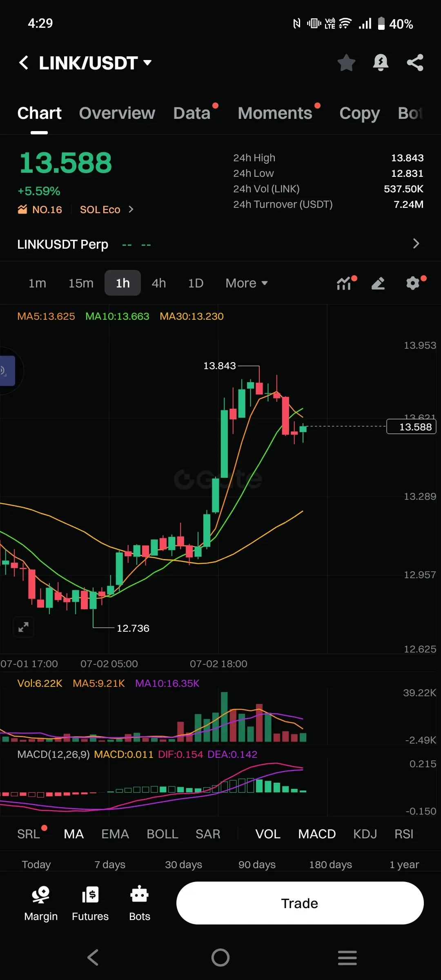
Task: Select the 4h timeframe
Action: [159, 283]
